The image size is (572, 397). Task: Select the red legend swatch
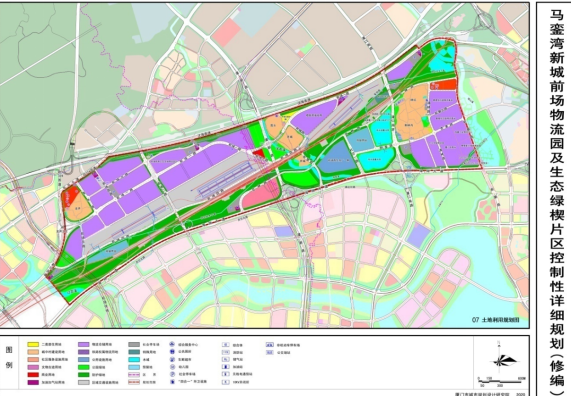pyautogui.click(x=33, y=375)
